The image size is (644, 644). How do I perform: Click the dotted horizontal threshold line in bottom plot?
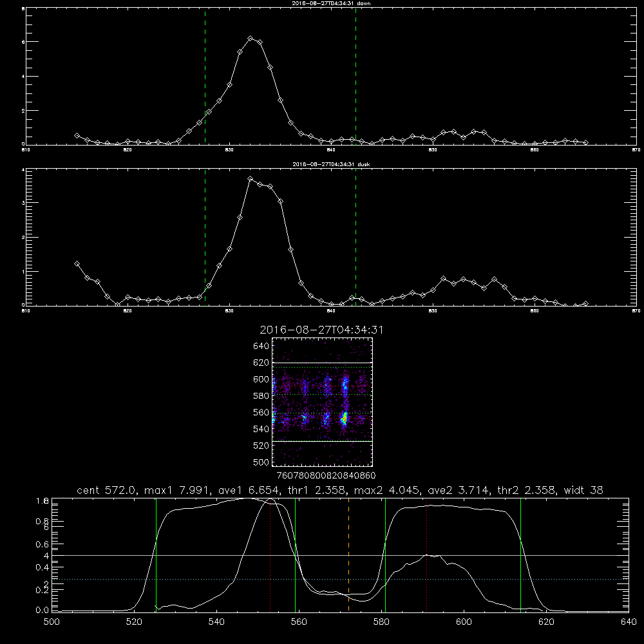(x=340, y=579)
